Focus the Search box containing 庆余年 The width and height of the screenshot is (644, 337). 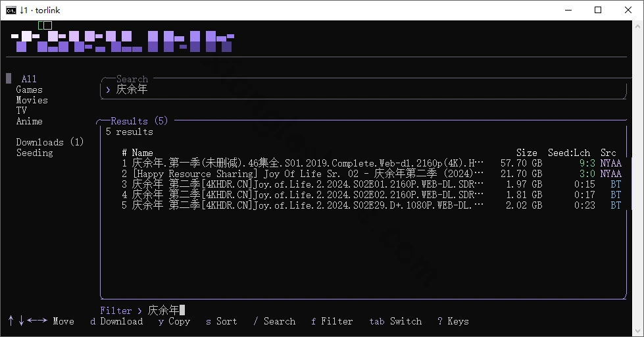click(364, 89)
